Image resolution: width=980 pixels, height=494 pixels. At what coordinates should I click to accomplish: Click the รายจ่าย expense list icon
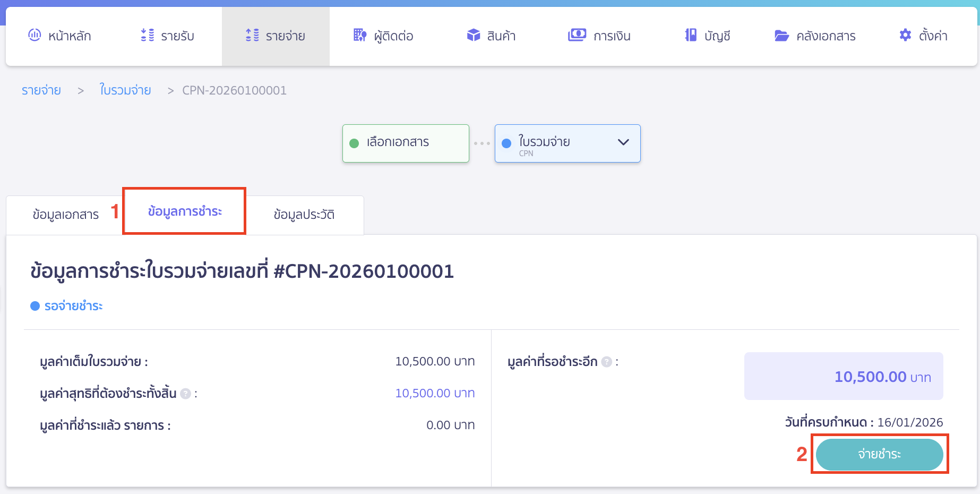(x=252, y=35)
